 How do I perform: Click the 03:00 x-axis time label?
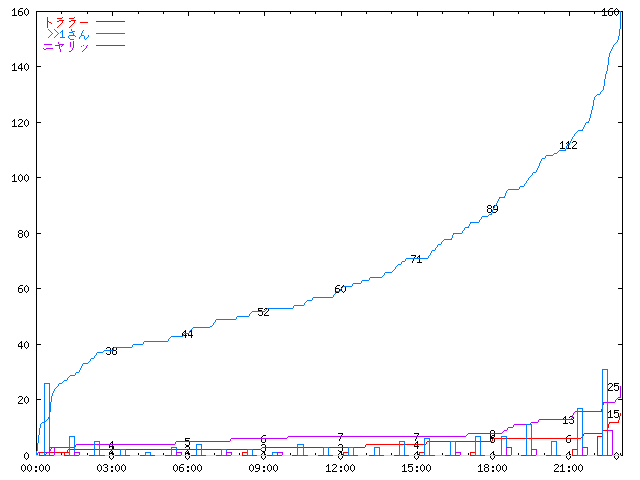pos(111,468)
